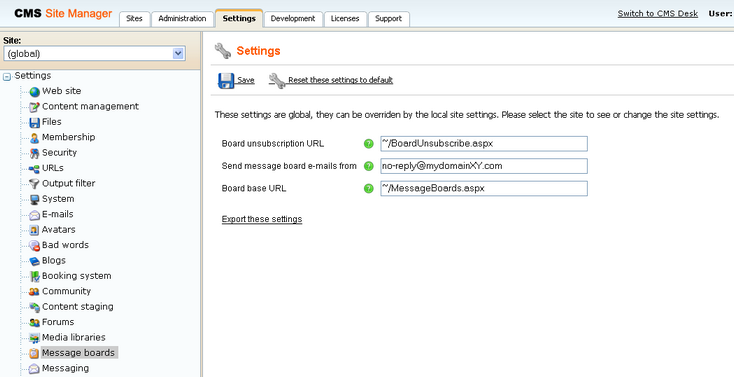Click Reset these settings to default

click(340, 80)
